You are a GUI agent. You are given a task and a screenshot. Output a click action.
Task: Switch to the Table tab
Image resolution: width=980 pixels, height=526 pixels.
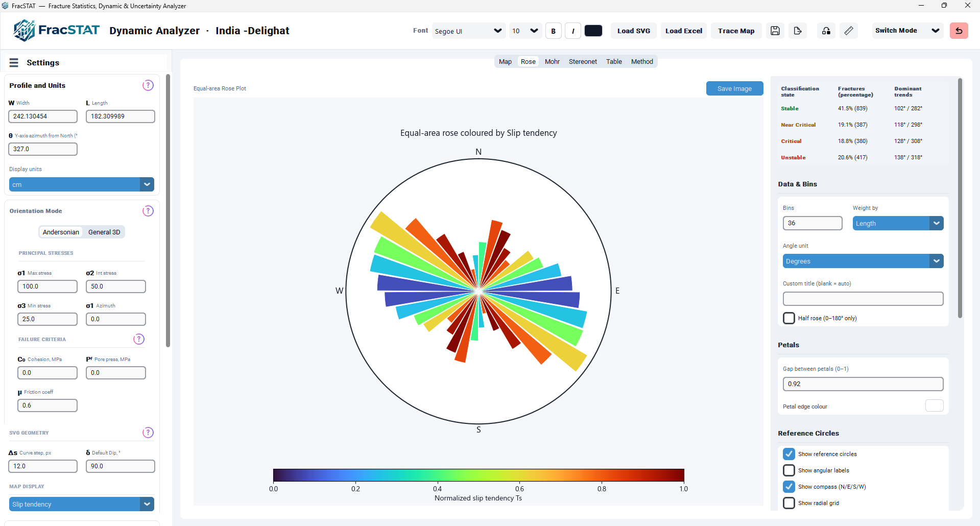click(614, 61)
